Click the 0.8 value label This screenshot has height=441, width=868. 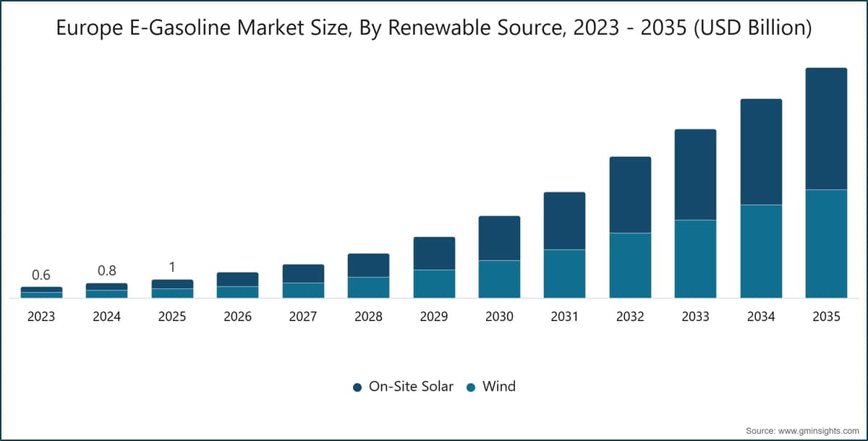[x=106, y=271]
